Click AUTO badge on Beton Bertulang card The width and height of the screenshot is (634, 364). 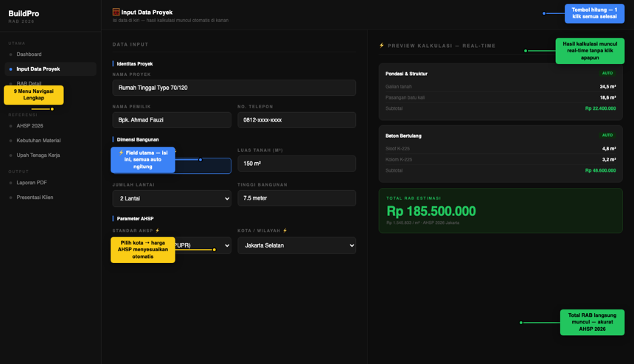pos(607,136)
